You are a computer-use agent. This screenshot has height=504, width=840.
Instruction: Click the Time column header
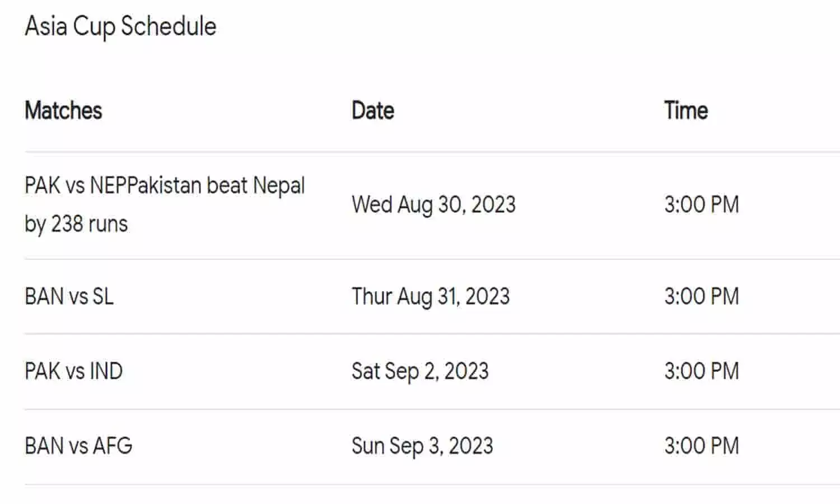pos(686,110)
